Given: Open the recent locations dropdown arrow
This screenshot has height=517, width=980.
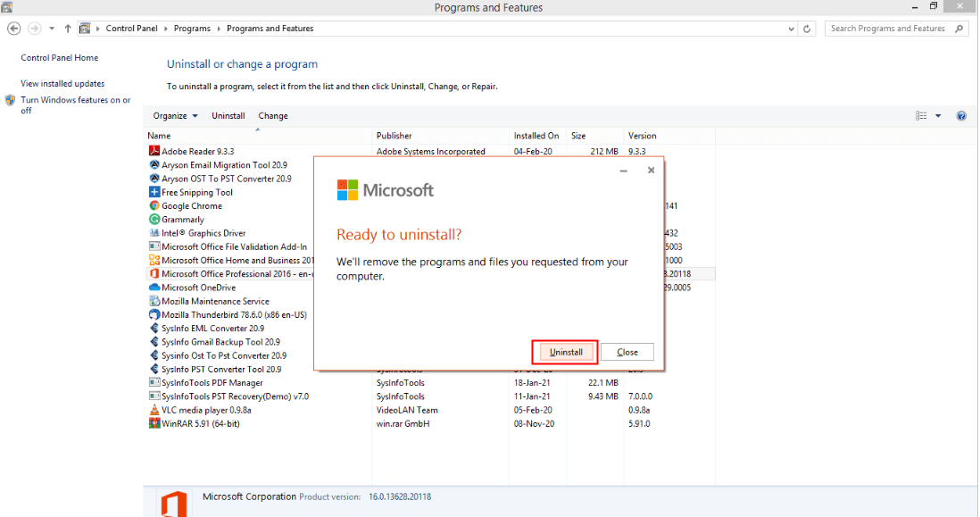Looking at the screenshot, I should pos(52,29).
